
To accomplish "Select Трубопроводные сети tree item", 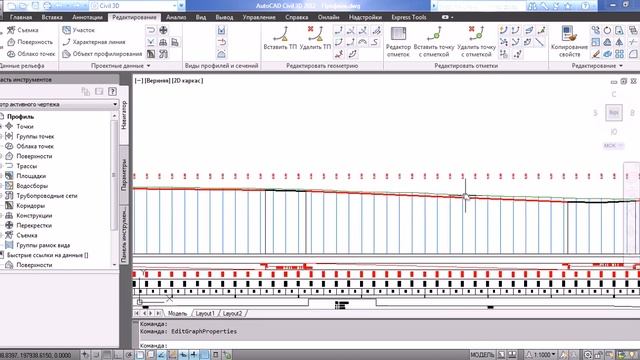I will click(x=47, y=196).
